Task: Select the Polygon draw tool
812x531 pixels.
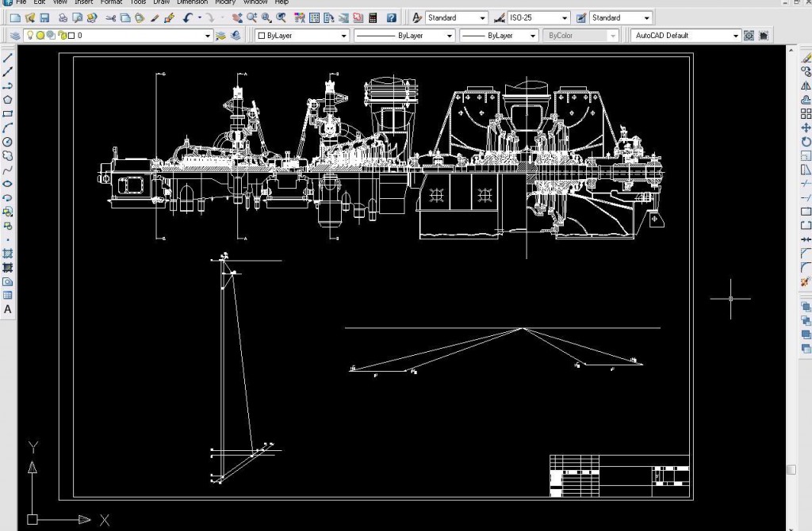Action: coord(8,100)
